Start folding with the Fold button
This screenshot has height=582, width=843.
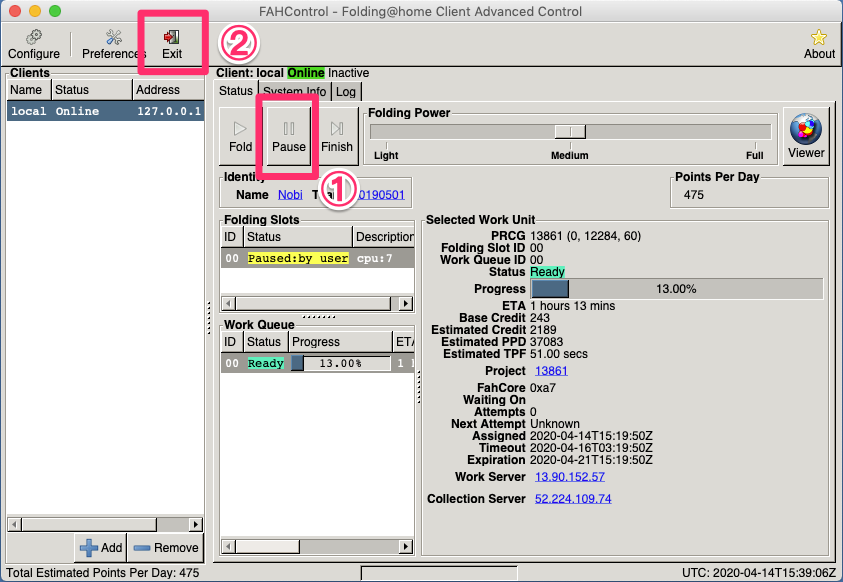(x=240, y=136)
